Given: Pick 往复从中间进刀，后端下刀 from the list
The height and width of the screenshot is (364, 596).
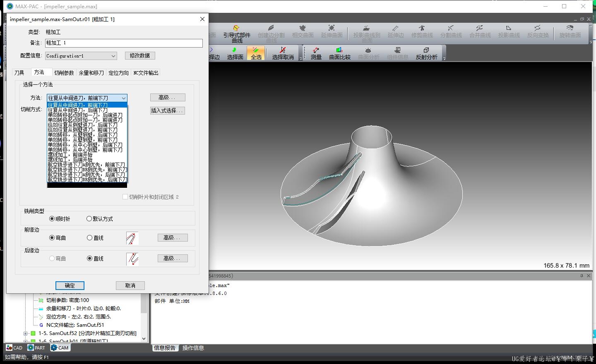Looking at the screenshot, I should (x=87, y=110).
